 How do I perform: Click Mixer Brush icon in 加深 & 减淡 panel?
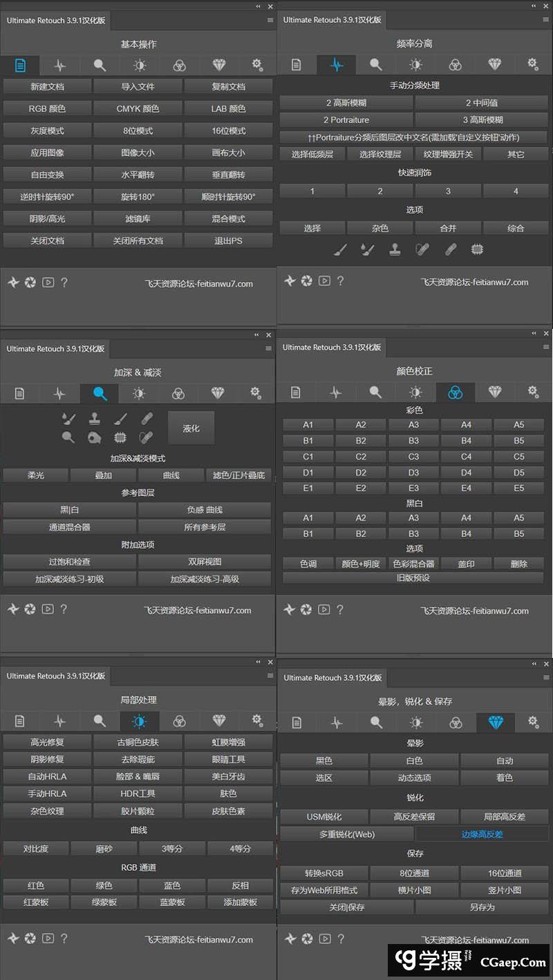tap(68, 419)
